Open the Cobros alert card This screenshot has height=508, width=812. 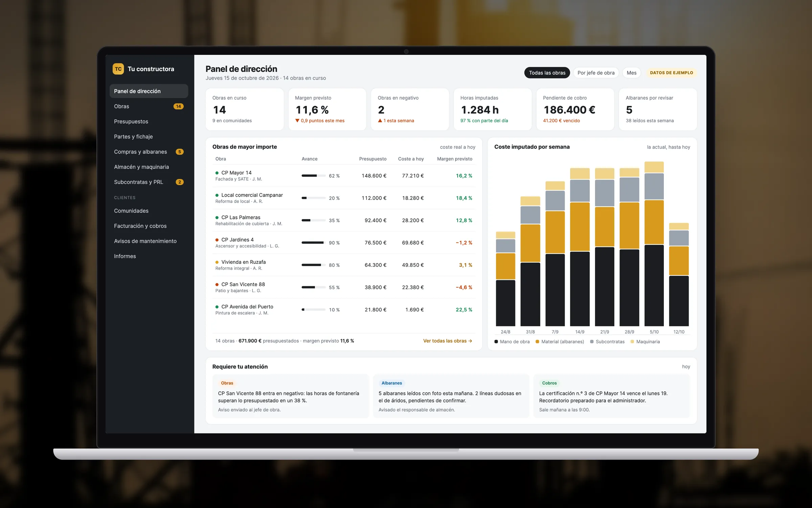pos(611,396)
